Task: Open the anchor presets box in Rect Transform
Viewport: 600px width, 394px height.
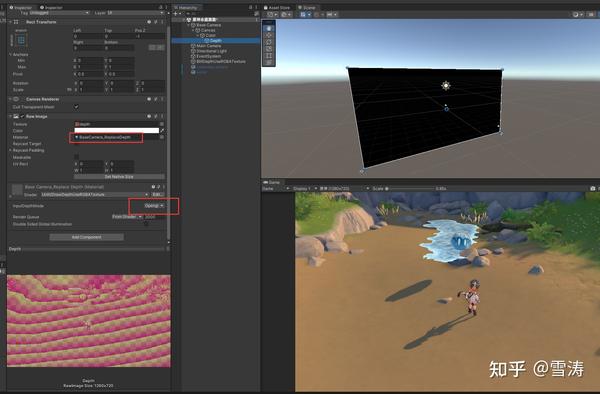Action: pos(21,40)
